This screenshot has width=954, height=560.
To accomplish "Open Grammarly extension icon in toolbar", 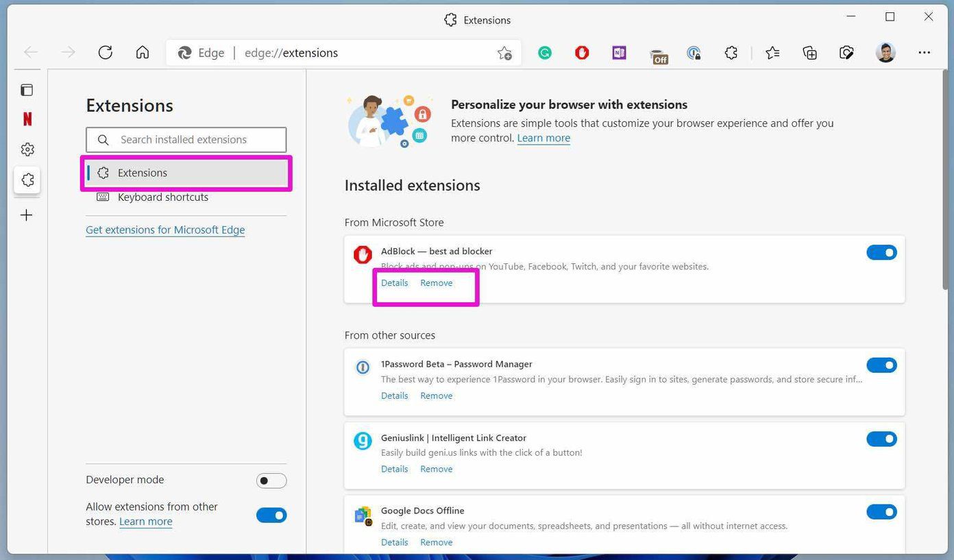I will click(545, 53).
